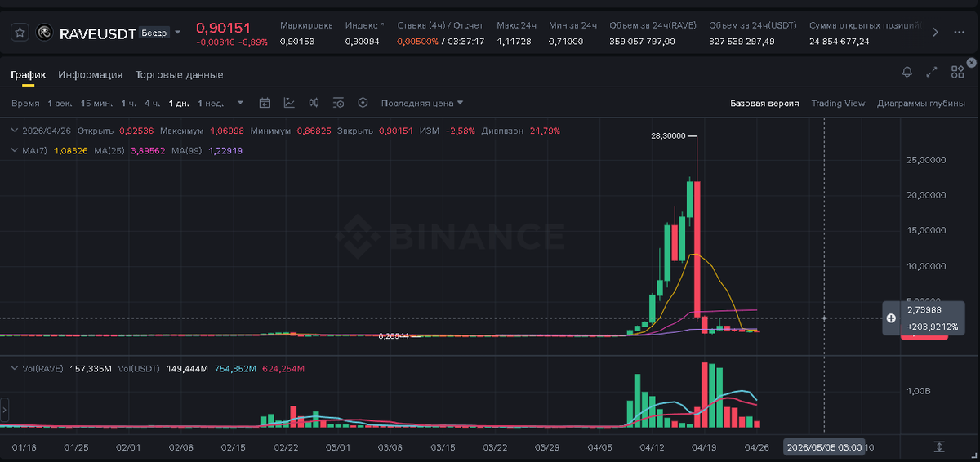Click the last price 0,90151 header
The width and height of the screenshot is (980, 462).
click(x=223, y=28)
